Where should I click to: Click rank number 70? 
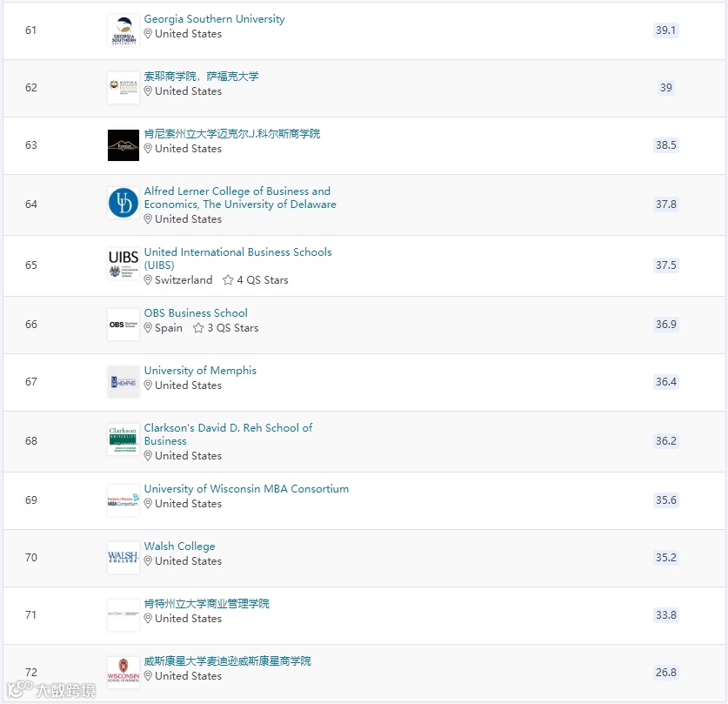tap(30, 557)
